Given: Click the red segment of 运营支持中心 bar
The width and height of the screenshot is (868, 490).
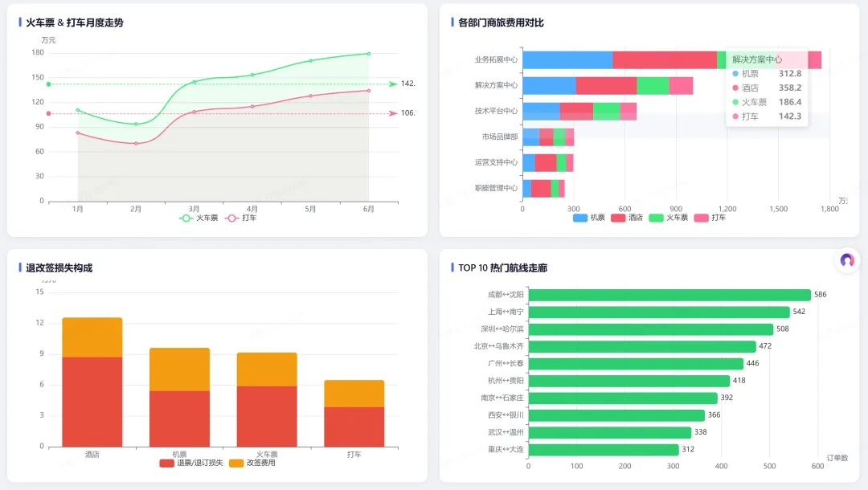Looking at the screenshot, I should 545,162.
